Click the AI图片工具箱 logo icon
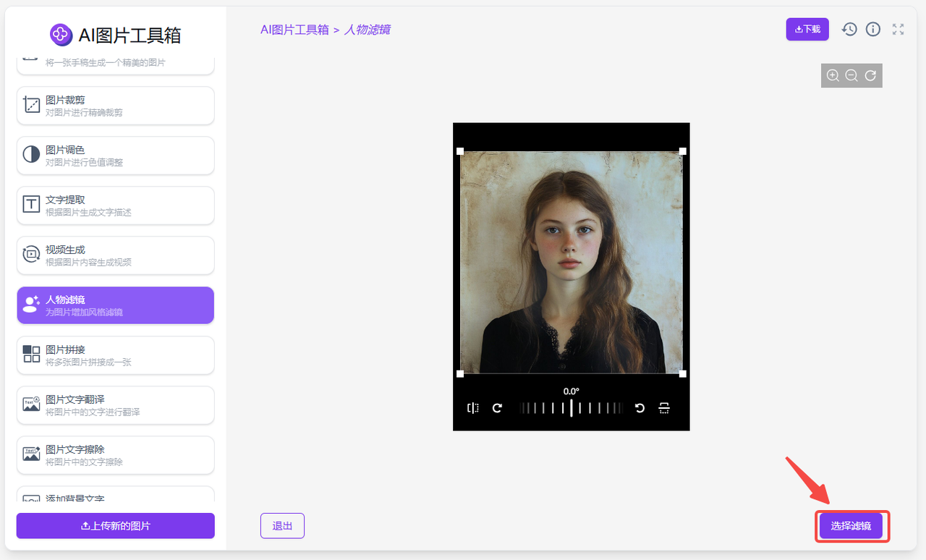 point(61,34)
